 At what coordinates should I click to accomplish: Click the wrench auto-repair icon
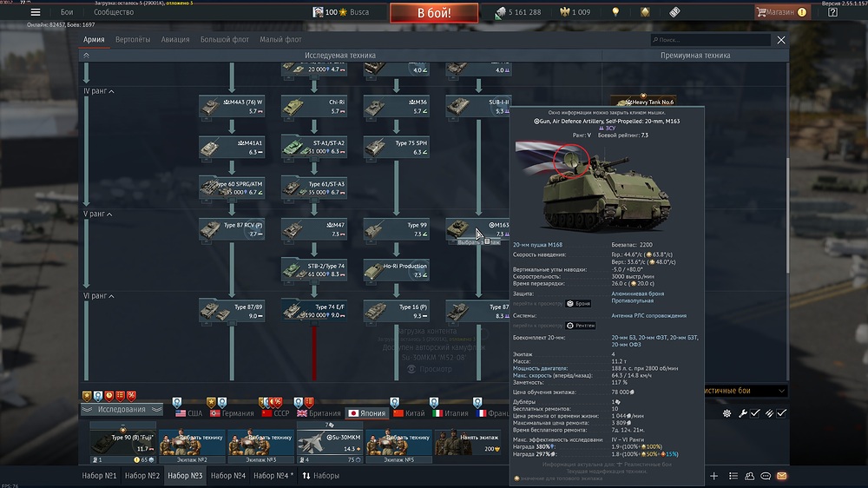click(743, 413)
